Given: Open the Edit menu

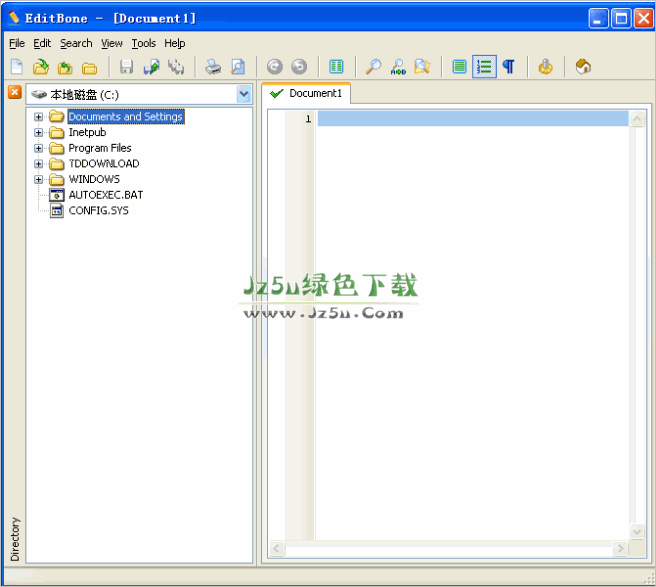Looking at the screenshot, I should pyautogui.click(x=42, y=43).
